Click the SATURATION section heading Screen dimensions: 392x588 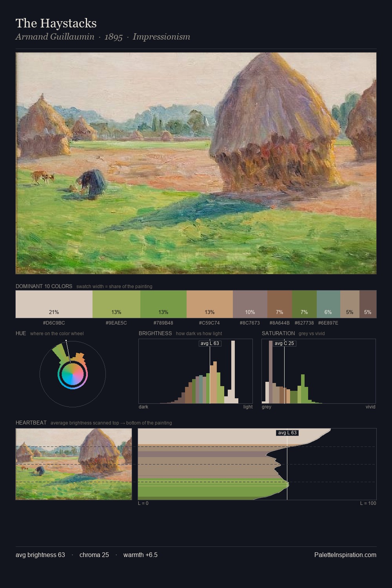click(x=278, y=333)
